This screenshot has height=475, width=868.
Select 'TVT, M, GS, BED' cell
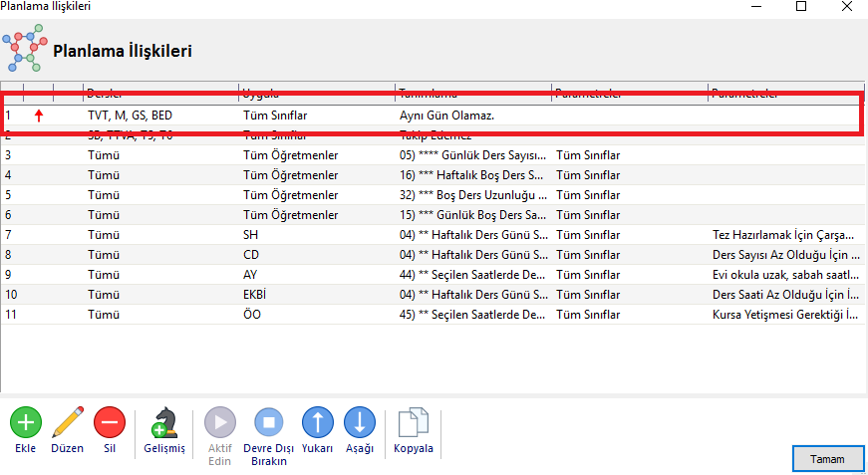130,117
